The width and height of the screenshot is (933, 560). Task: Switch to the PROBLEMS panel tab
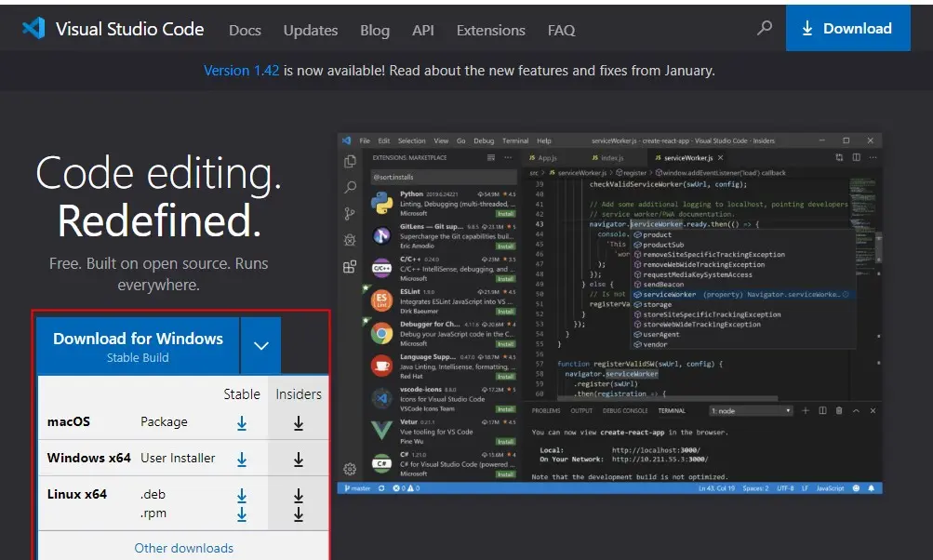[546, 410]
